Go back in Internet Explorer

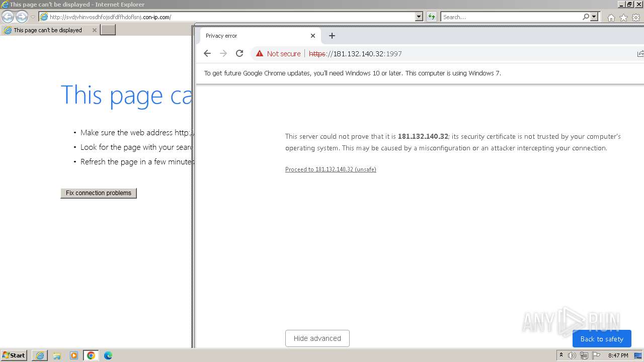pos(8,17)
